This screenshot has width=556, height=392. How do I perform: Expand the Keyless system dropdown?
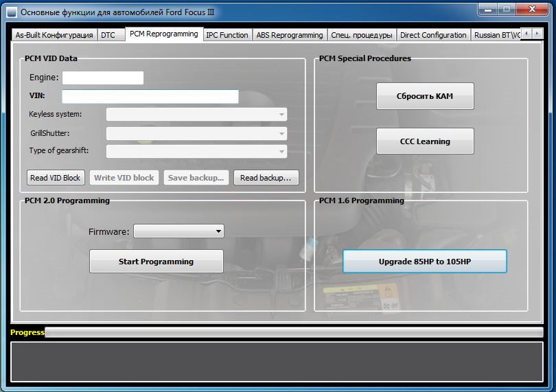coord(196,115)
